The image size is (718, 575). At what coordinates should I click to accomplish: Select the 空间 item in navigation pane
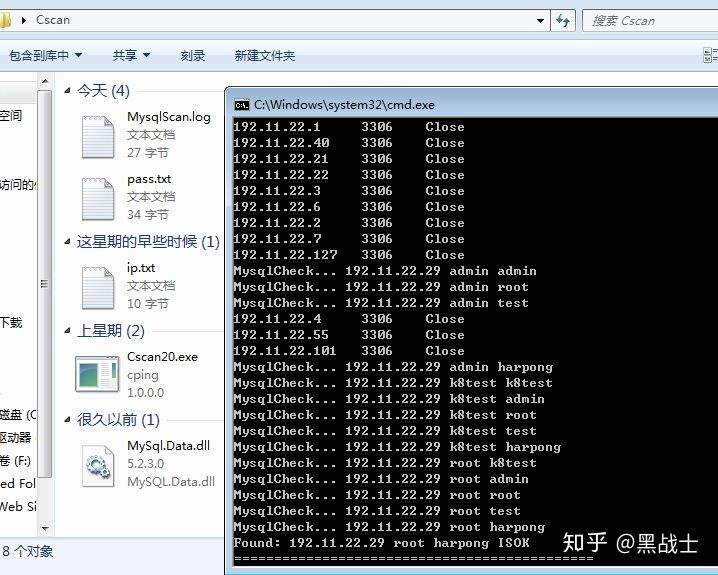tap(11, 115)
